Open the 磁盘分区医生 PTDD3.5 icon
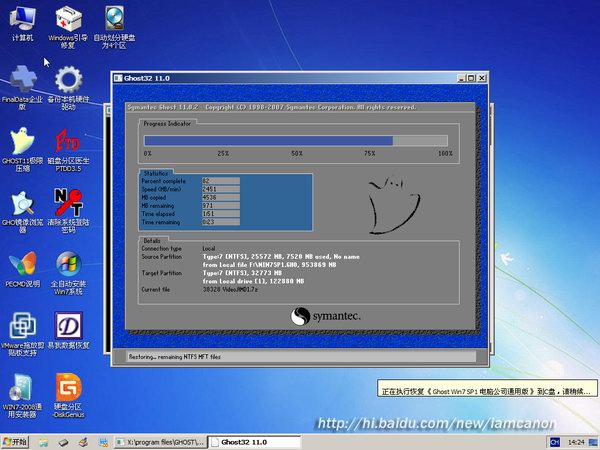 coord(68,150)
